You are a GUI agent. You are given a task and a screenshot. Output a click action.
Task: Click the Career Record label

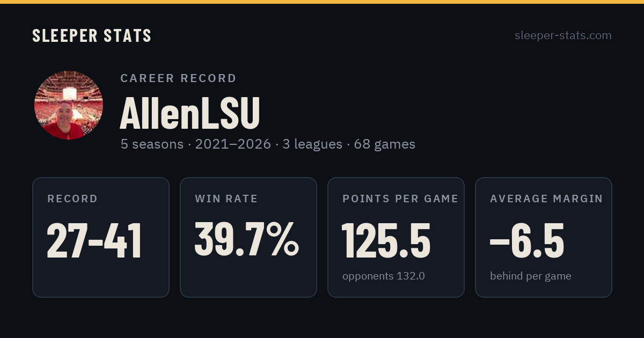tap(178, 78)
